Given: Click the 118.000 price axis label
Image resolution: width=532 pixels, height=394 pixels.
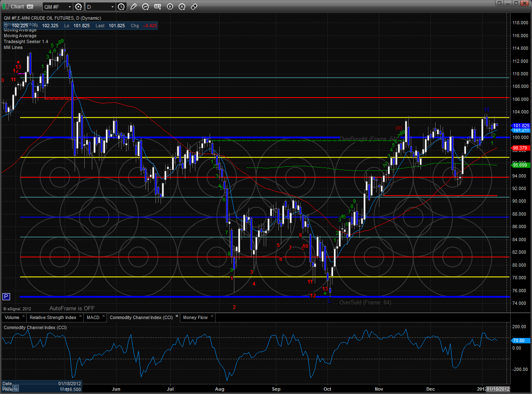Looking at the screenshot, I should click(520, 23).
